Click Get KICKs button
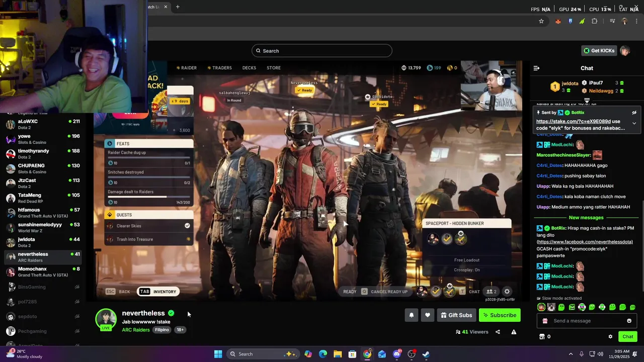 tap(599, 51)
